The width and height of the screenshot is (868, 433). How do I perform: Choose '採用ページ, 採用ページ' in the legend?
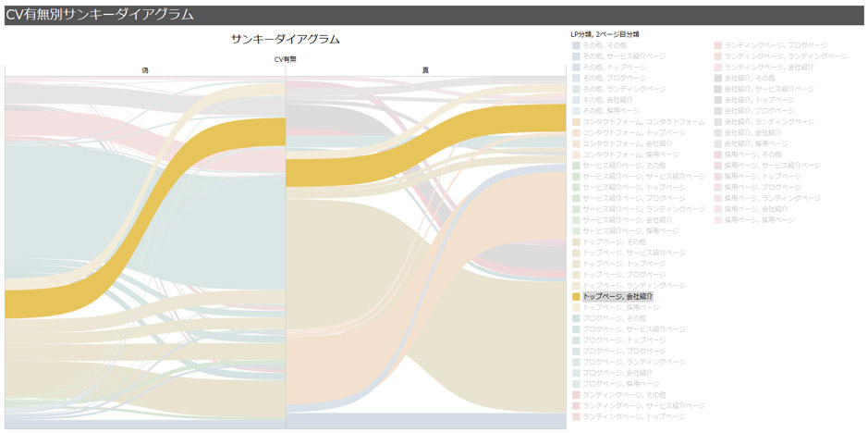point(759,220)
